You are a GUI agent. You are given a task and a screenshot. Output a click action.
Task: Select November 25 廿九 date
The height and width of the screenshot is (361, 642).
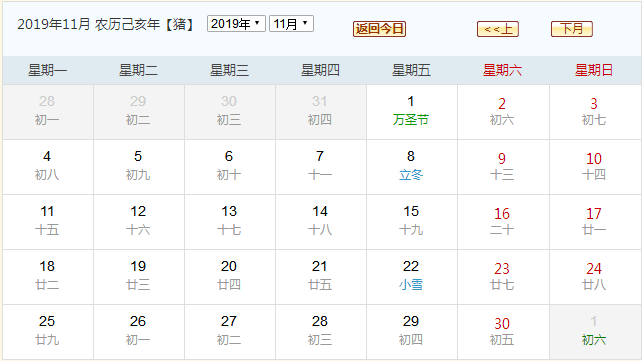47,332
